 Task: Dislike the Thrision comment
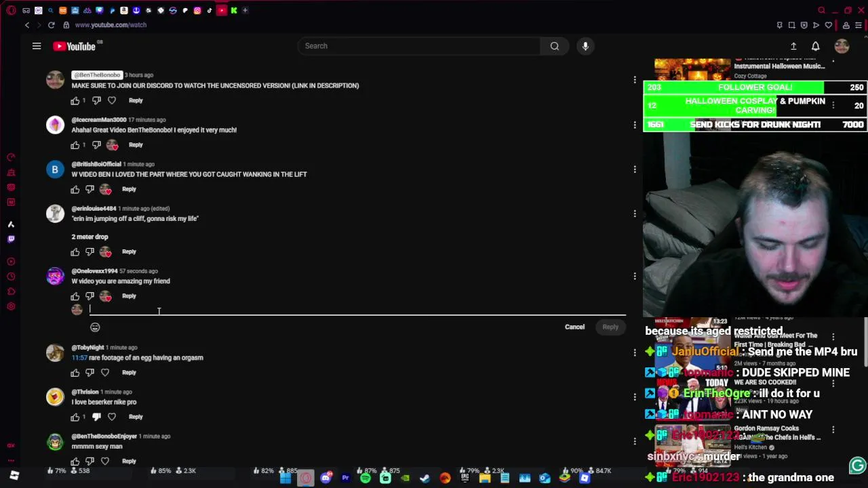click(96, 417)
